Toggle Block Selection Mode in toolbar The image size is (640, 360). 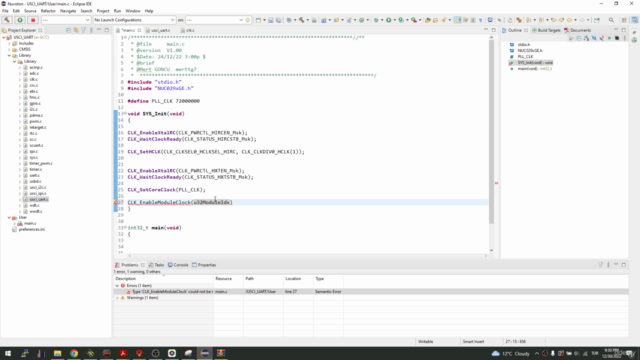click(x=473, y=20)
